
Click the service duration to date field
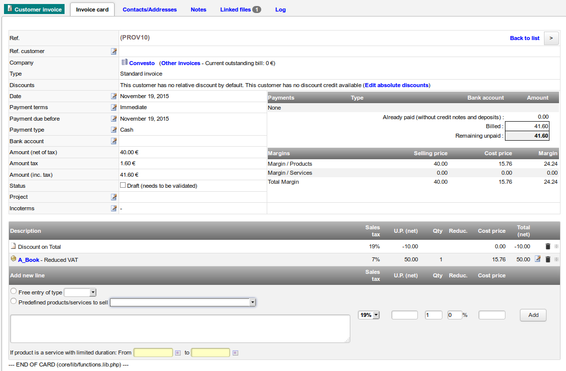pos(210,353)
